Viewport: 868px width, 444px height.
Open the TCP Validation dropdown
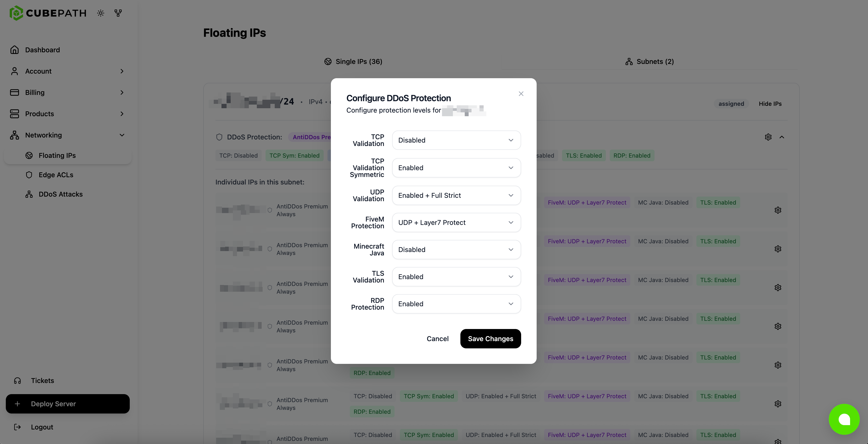456,140
